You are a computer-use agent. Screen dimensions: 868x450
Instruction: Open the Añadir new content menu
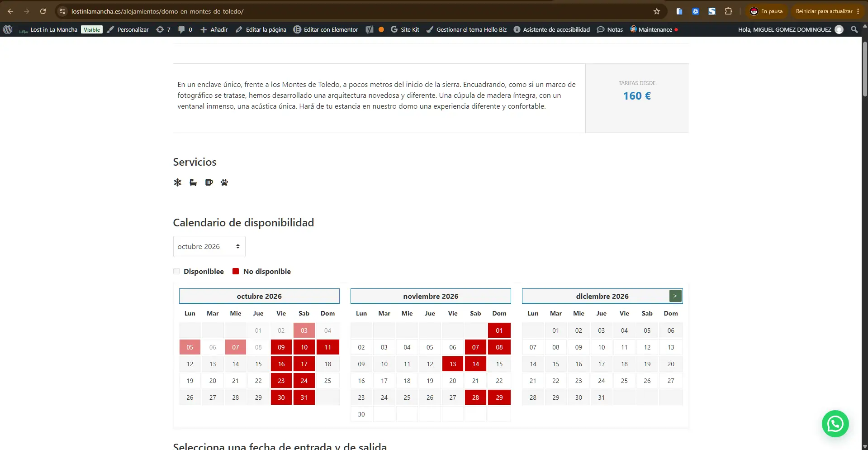click(214, 29)
